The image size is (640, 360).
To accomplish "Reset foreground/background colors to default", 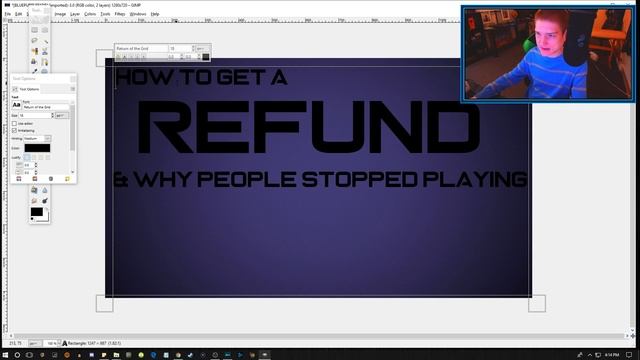I will [x=32, y=219].
